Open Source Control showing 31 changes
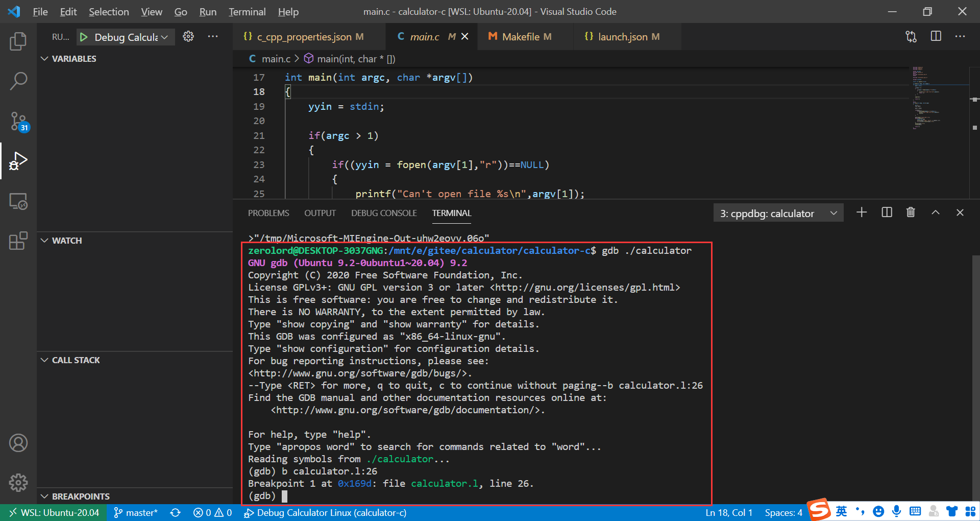Image resolution: width=980 pixels, height=521 pixels. [18, 122]
